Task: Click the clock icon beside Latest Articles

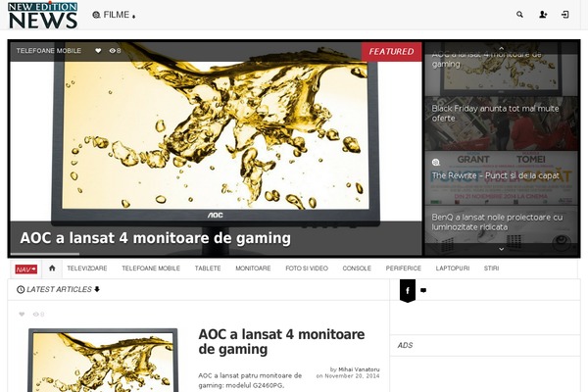Action: click(21, 290)
